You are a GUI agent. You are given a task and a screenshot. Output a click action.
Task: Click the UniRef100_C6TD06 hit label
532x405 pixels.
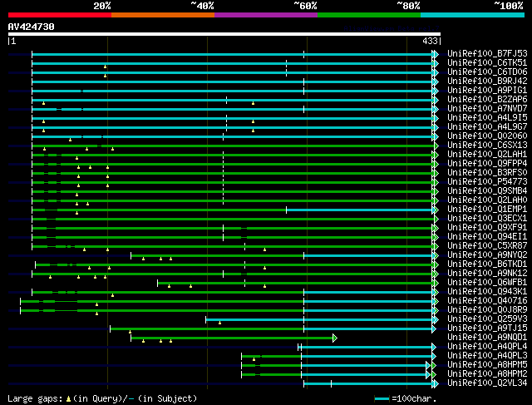pyautogui.click(x=487, y=72)
